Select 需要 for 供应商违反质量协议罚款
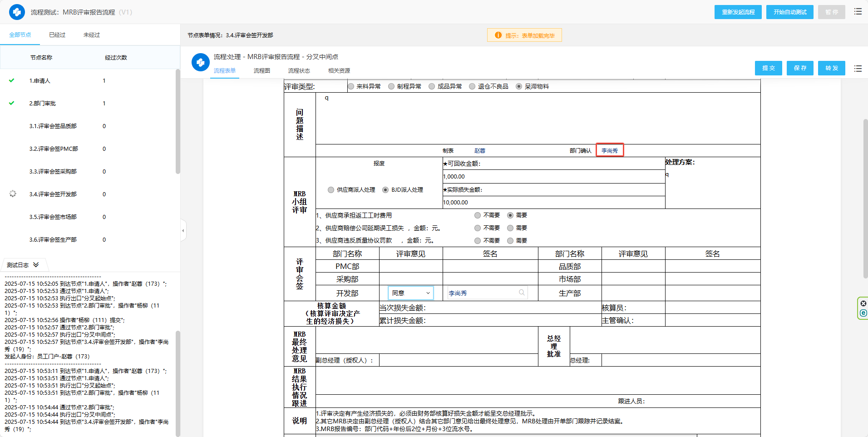Image resolution: width=868 pixels, height=437 pixels. click(x=510, y=241)
